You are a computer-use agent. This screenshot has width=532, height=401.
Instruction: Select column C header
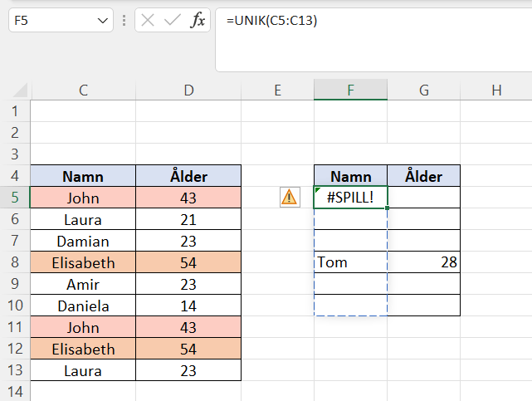83,90
